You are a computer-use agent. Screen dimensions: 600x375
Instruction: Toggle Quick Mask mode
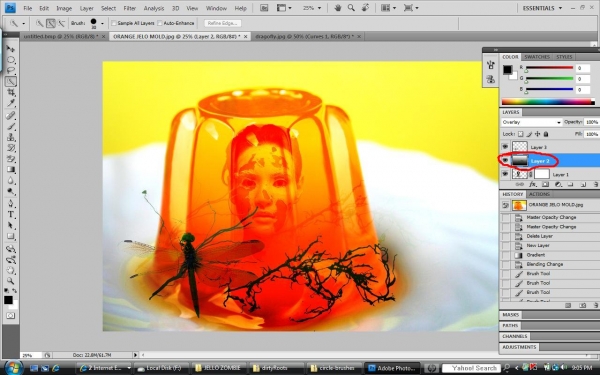[x=10, y=316]
